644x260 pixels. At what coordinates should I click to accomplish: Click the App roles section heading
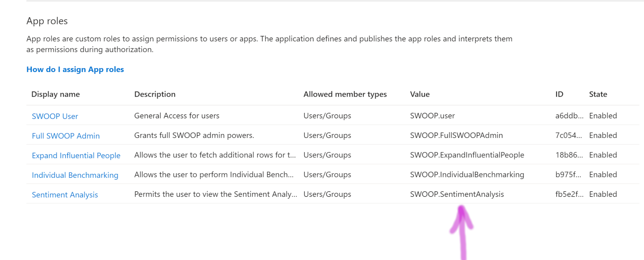click(x=47, y=21)
